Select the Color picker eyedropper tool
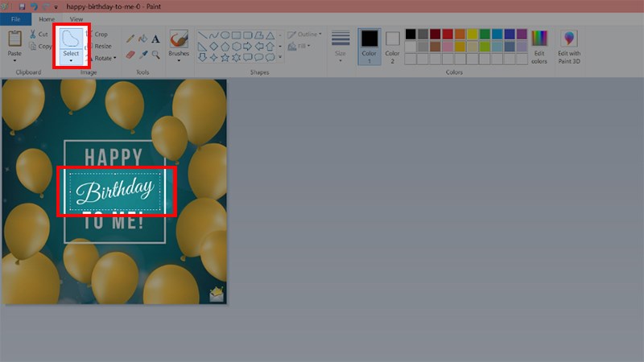 (143, 54)
